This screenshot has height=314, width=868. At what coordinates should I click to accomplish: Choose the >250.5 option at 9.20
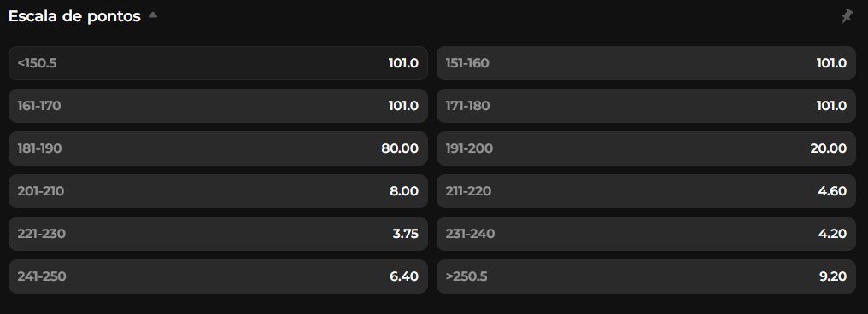pos(646,276)
